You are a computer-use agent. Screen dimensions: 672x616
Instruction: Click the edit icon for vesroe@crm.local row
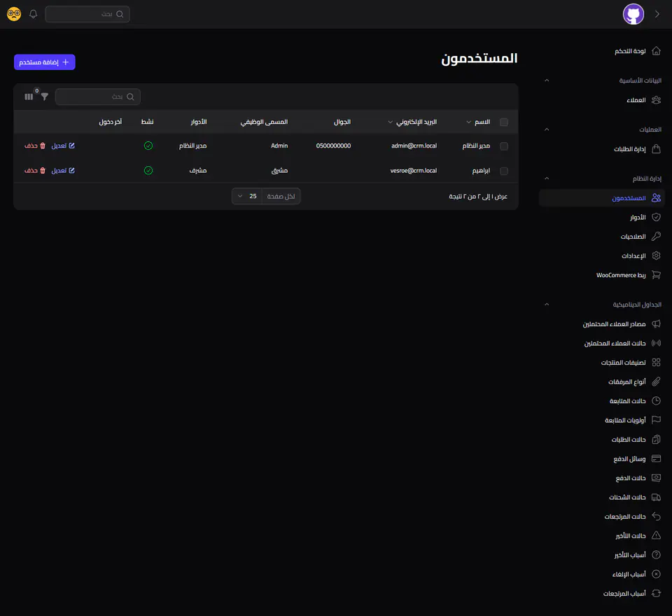click(71, 171)
